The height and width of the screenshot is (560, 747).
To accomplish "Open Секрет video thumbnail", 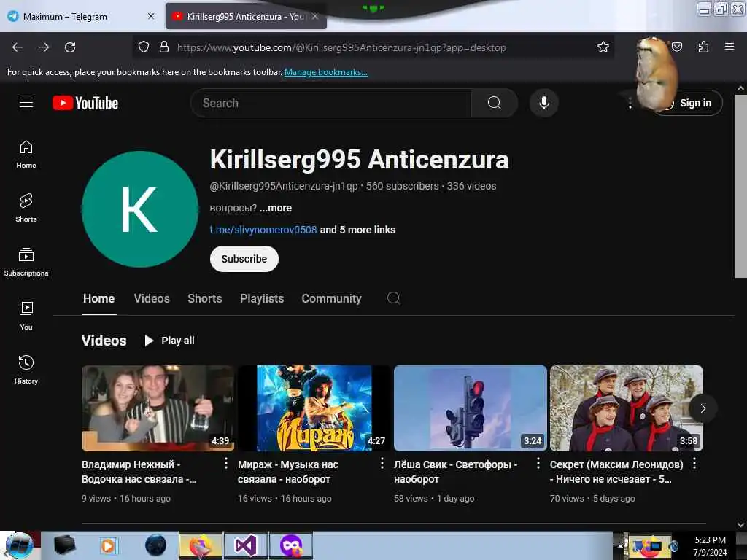I will (x=627, y=408).
